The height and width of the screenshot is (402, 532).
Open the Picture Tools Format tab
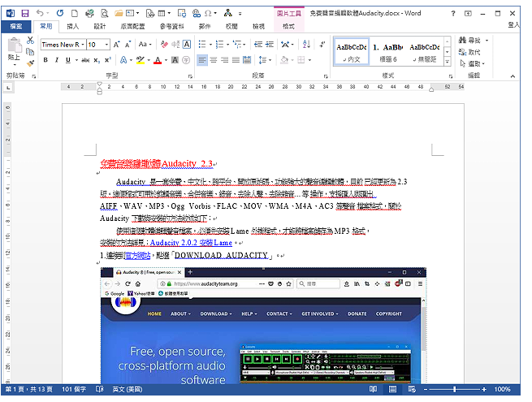[288, 27]
